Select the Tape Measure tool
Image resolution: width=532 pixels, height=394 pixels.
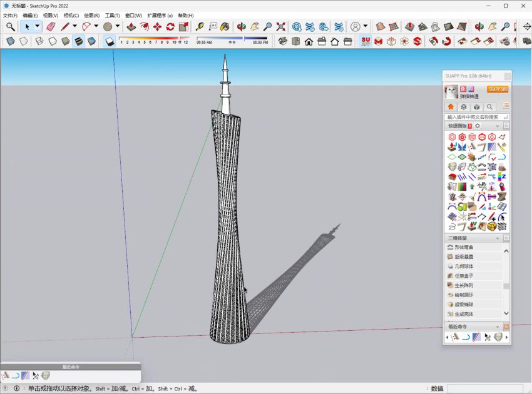pos(200,26)
